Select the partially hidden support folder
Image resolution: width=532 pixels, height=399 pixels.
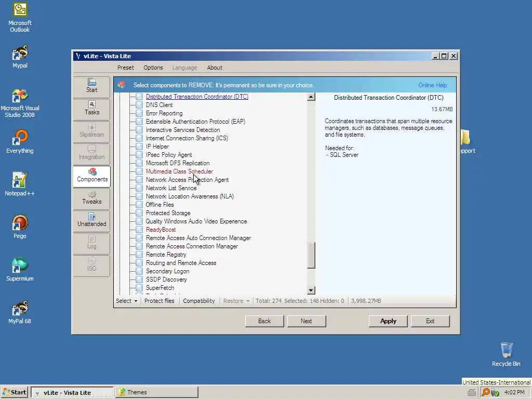[468, 142]
